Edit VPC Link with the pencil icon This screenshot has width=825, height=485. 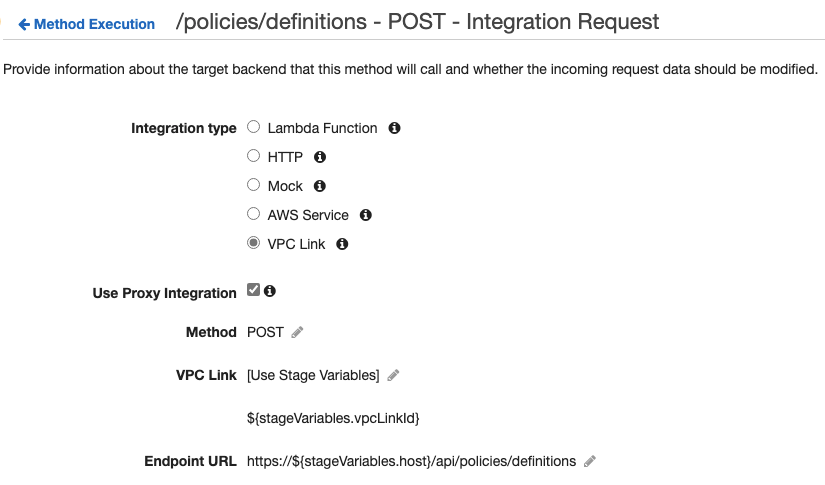point(393,375)
